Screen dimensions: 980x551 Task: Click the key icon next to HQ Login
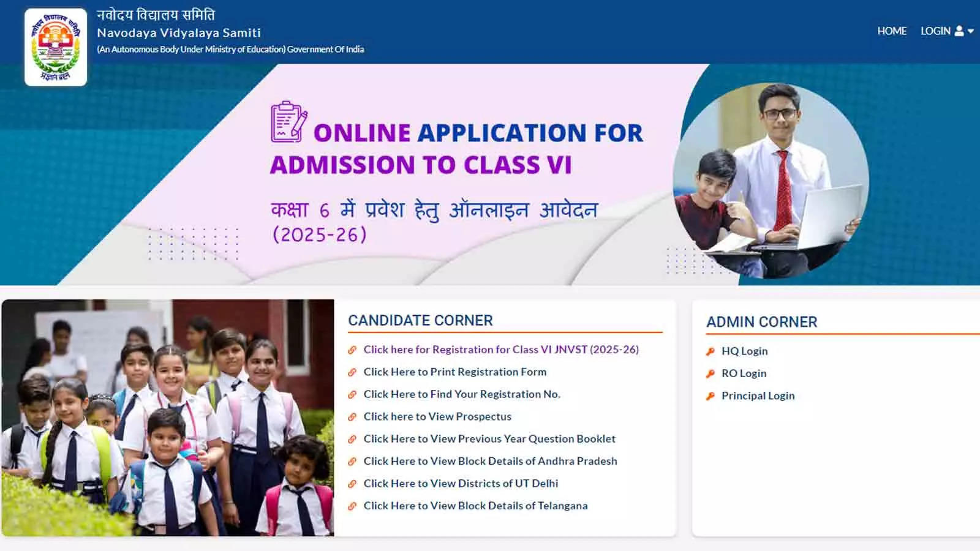pos(710,351)
